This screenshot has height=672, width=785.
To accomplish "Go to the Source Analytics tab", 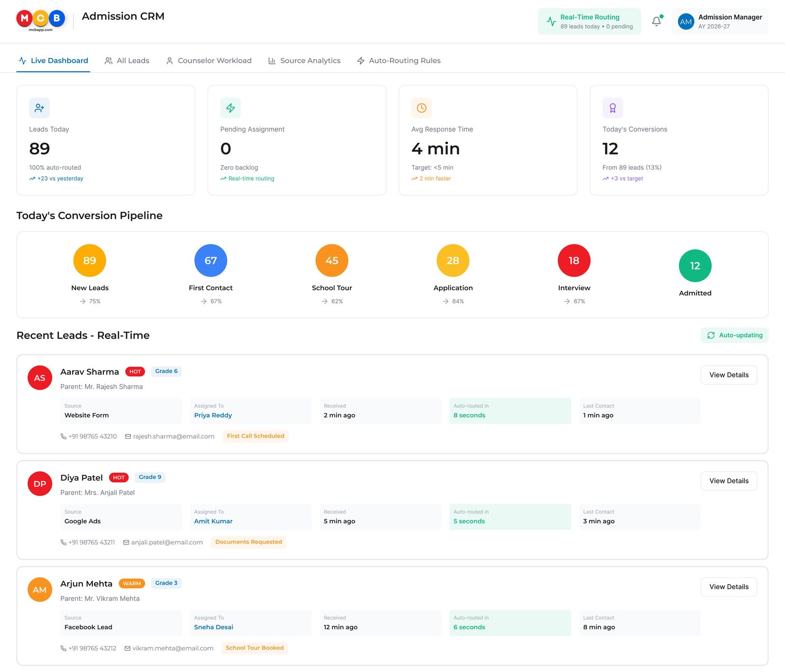I will 304,60.
